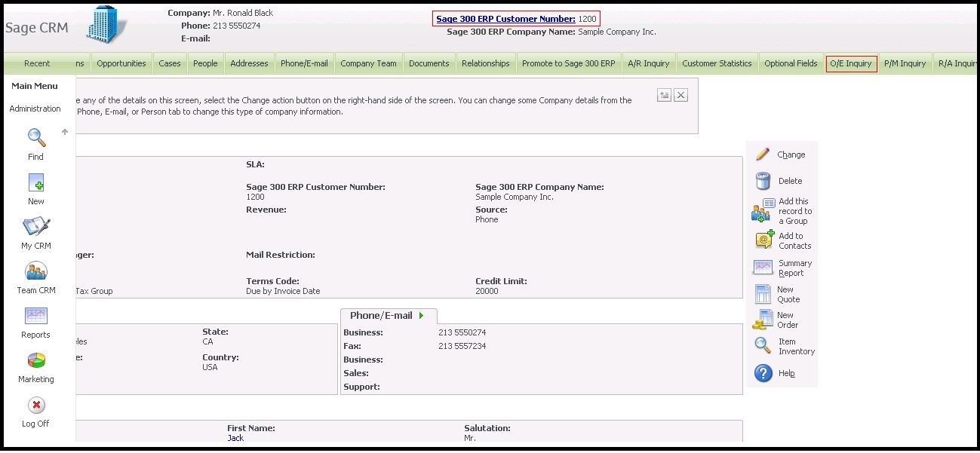Screen dimensions: 980x453
Task: Click the Help text link
Action: [787, 373]
